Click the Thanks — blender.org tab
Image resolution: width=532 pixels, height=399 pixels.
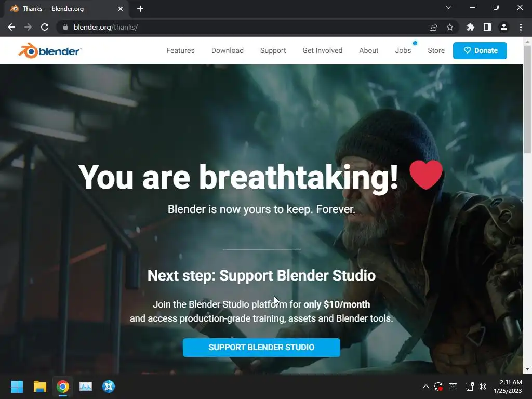pos(66,9)
